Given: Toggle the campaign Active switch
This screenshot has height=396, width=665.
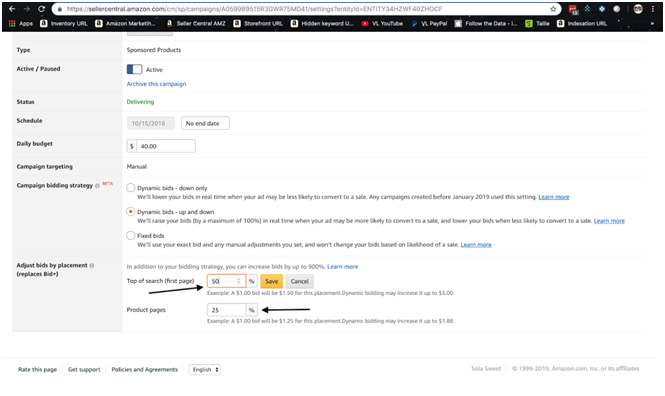Looking at the screenshot, I should pyautogui.click(x=134, y=69).
